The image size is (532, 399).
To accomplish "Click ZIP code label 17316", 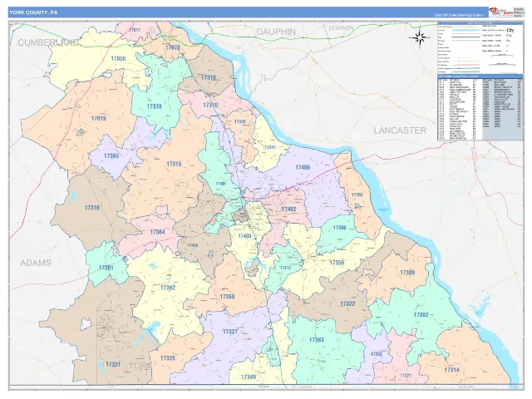I will pyautogui.click(x=92, y=208).
